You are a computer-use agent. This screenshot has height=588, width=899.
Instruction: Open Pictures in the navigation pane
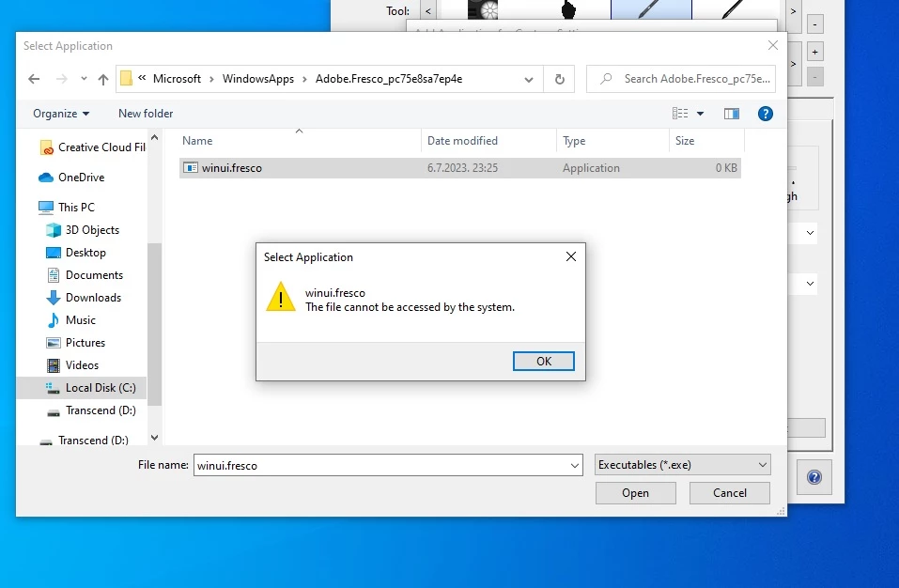coord(76,343)
